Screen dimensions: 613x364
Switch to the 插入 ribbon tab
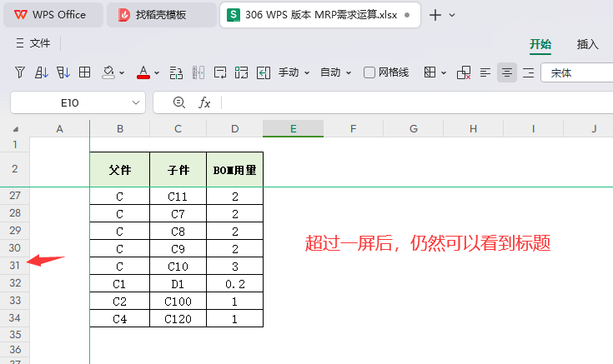587,44
